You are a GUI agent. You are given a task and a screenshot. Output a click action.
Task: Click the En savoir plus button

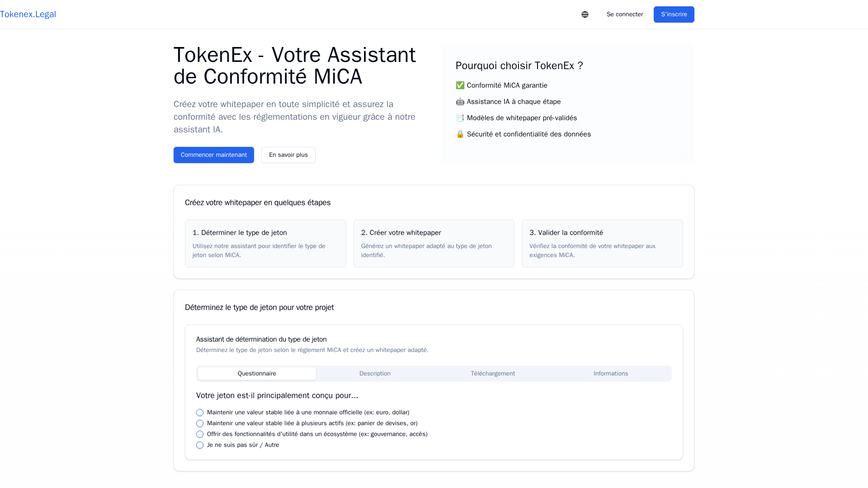point(288,155)
